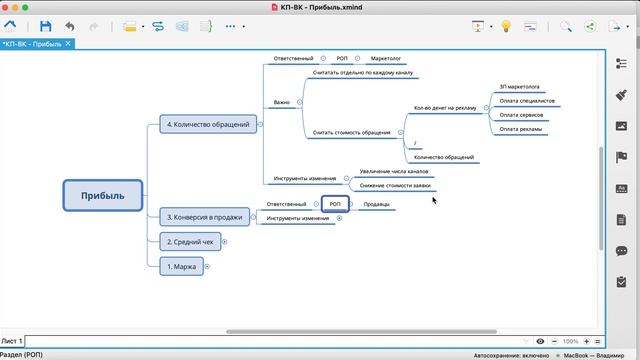Open the Comments panel

(x=621, y=251)
